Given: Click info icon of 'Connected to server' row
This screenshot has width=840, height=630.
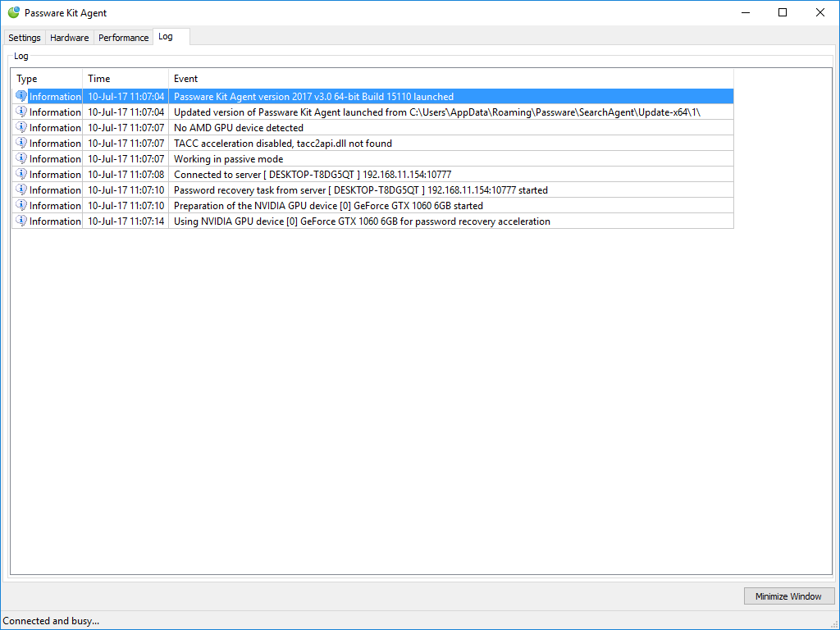Looking at the screenshot, I should click(21, 174).
